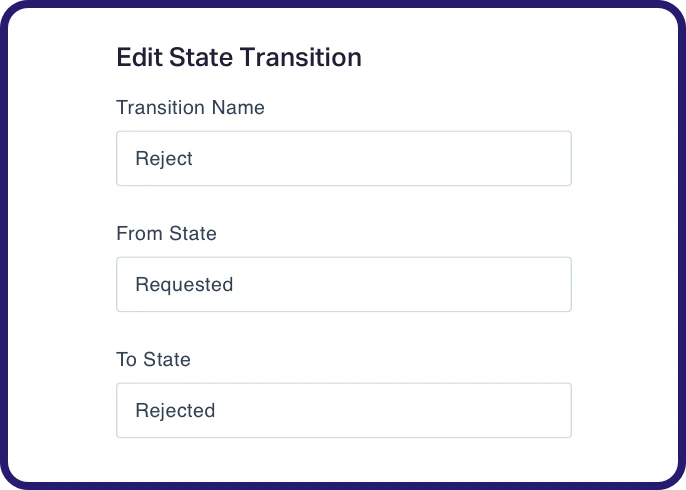Click the "Rejected" value text

pyautogui.click(x=175, y=410)
